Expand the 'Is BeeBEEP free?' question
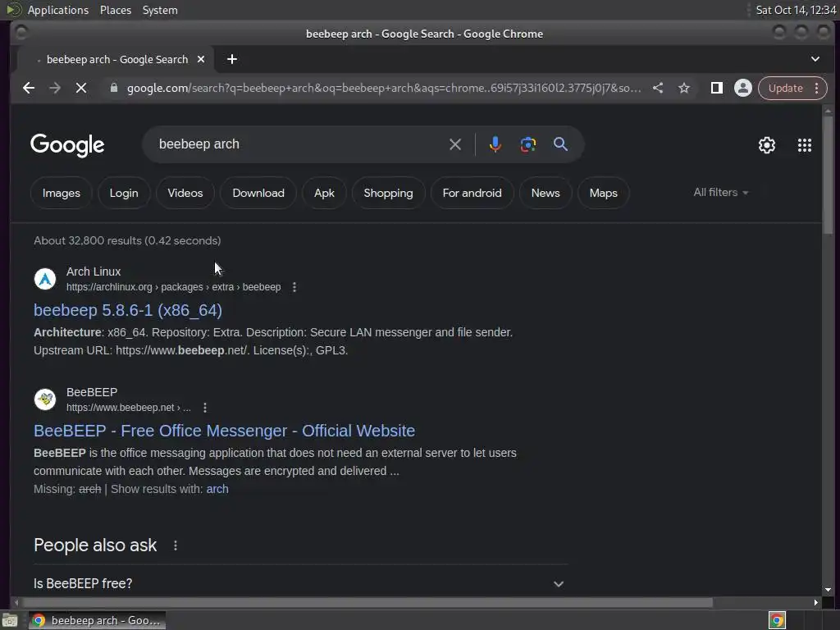Screen dimensions: 840x630 (x=300, y=583)
